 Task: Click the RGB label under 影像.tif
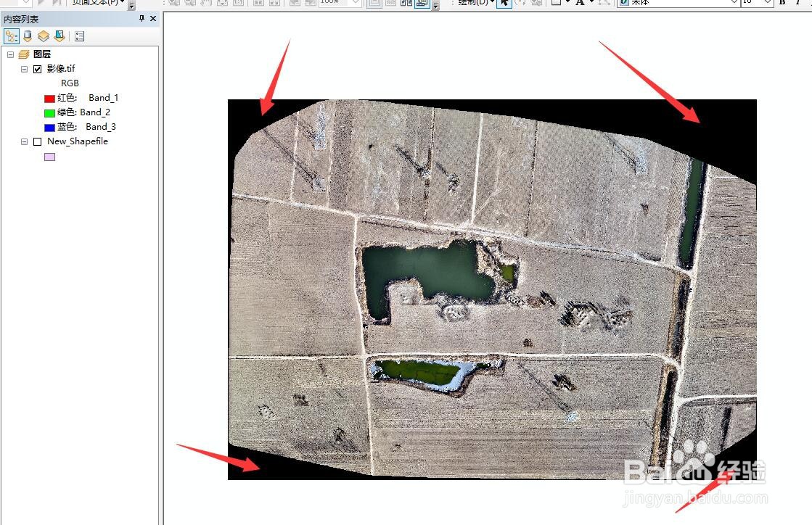click(70, 83)
